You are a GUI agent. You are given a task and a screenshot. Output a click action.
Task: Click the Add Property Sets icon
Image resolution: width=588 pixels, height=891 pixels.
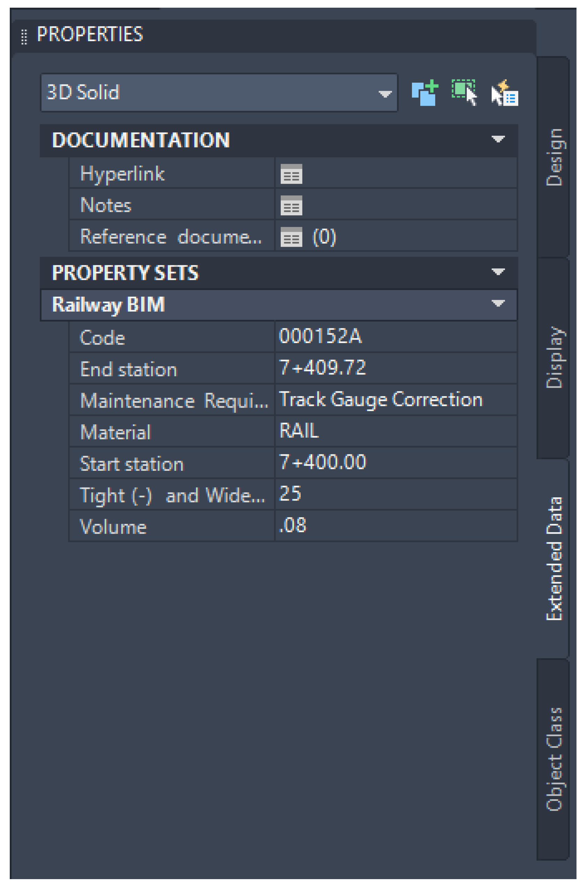point(424,93)
